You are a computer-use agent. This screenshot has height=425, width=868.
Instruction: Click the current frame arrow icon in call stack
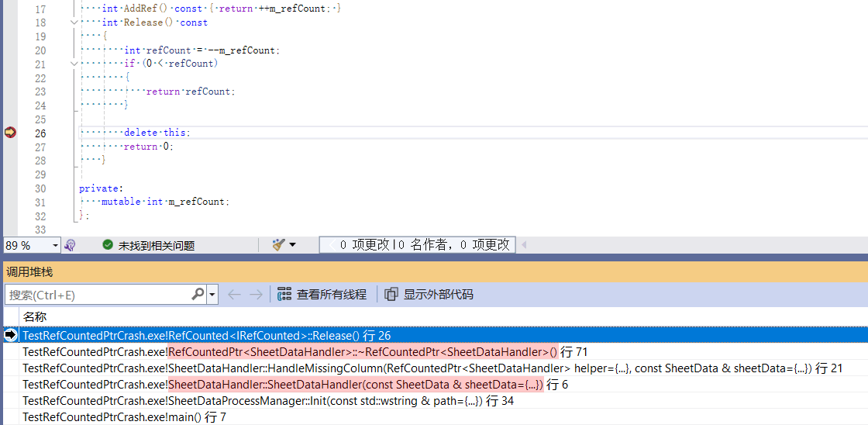pos(11,336)
